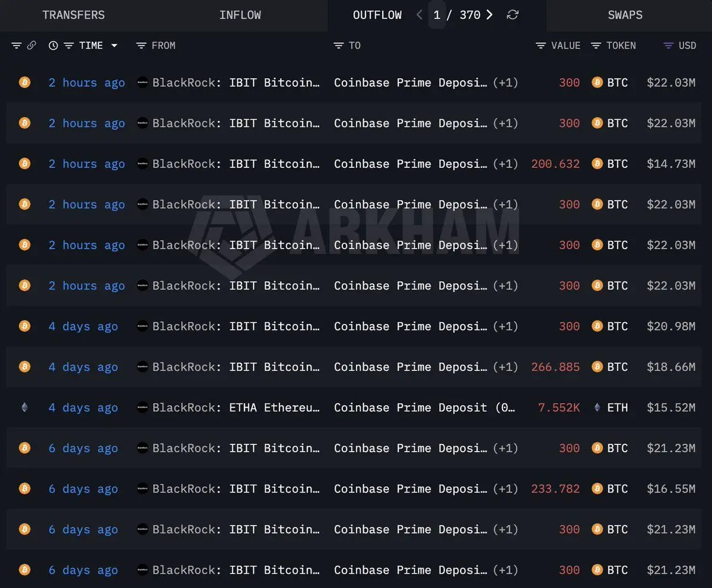Open BlackRock IBIT sender on the 233.782 row
Image resolution: width=712 pixels, height=588 pixels.
(x=236, y=489)
